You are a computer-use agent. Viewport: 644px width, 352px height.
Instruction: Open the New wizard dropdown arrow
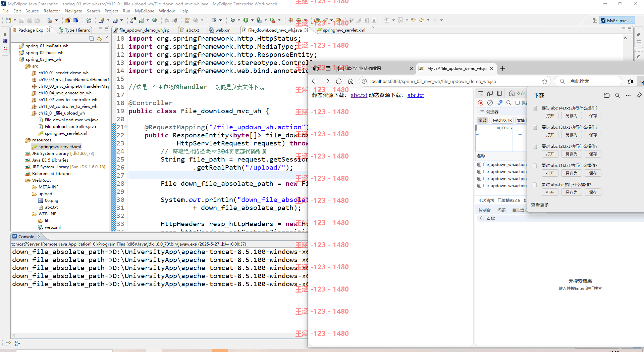point(15,20)
